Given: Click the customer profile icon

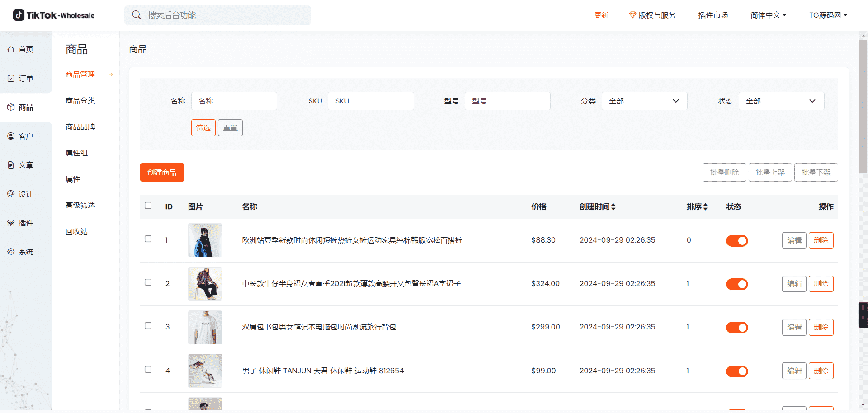Looking at the screenshot, I should point(11,136).
